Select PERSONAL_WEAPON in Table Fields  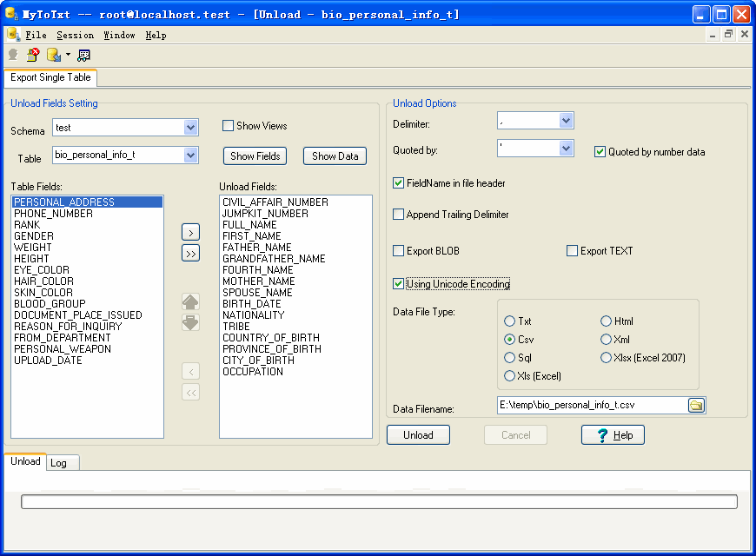click(87, 349)
